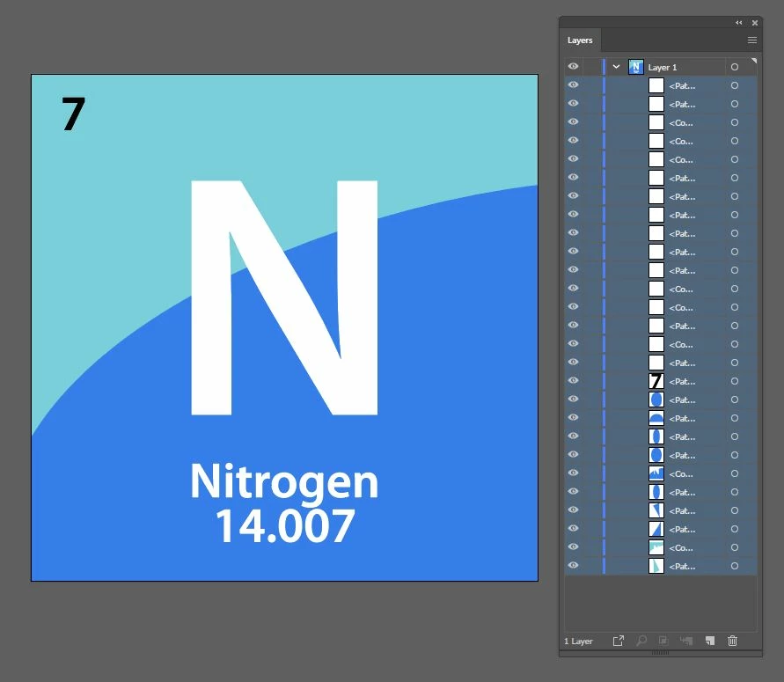Select the large white N on the artboard
This screenshot has height=682, width=784.
pyautogui.click(x=284, y=297)
